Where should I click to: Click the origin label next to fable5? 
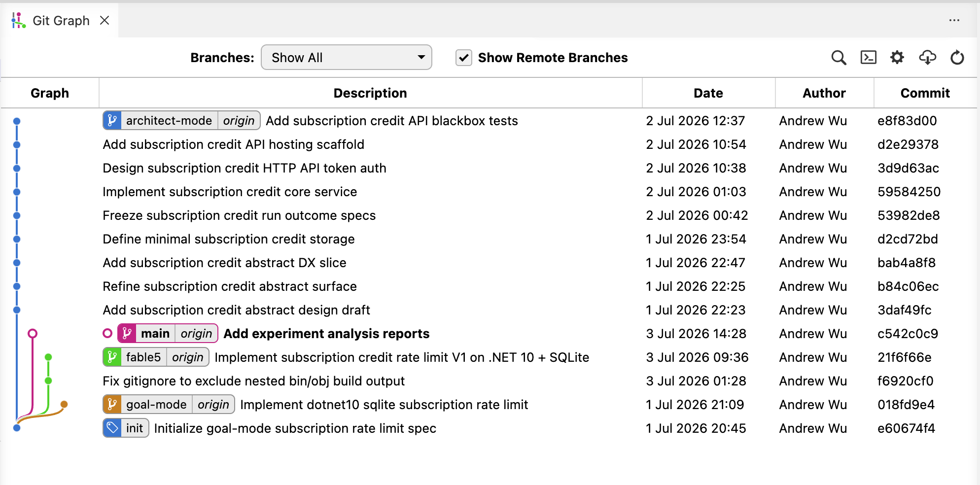(x=187, y=357)
